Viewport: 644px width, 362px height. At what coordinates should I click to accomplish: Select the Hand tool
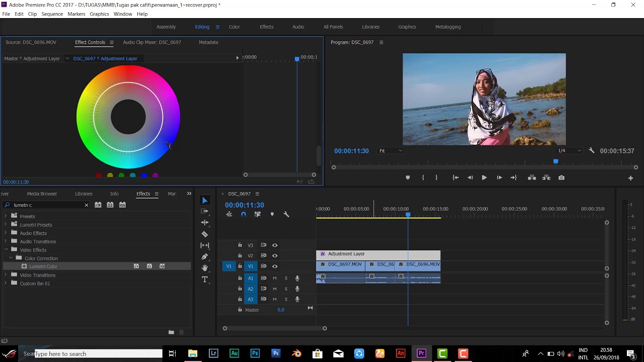tap(205, 268)
